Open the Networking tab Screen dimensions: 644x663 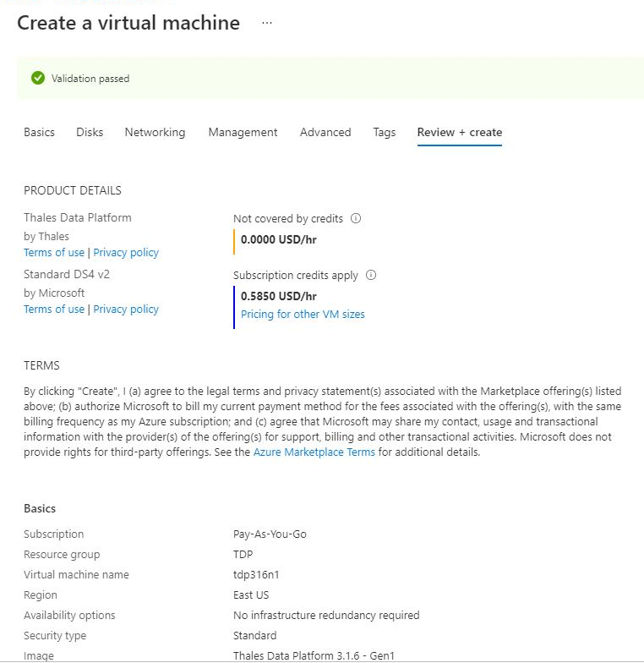pos(156,132)
